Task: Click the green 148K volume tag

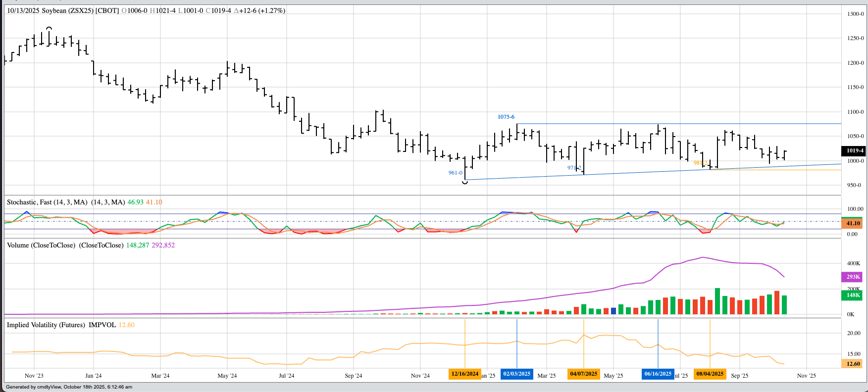Action: pyautogui.click(x=853, y=295)
